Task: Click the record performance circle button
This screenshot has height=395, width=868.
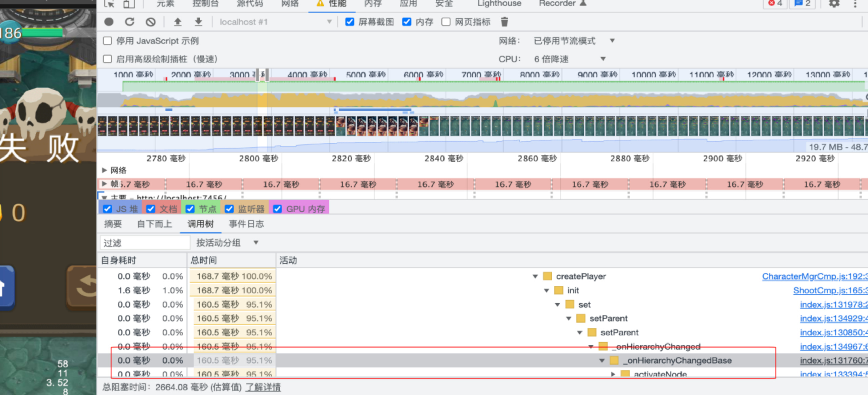Action: [109, 22]
